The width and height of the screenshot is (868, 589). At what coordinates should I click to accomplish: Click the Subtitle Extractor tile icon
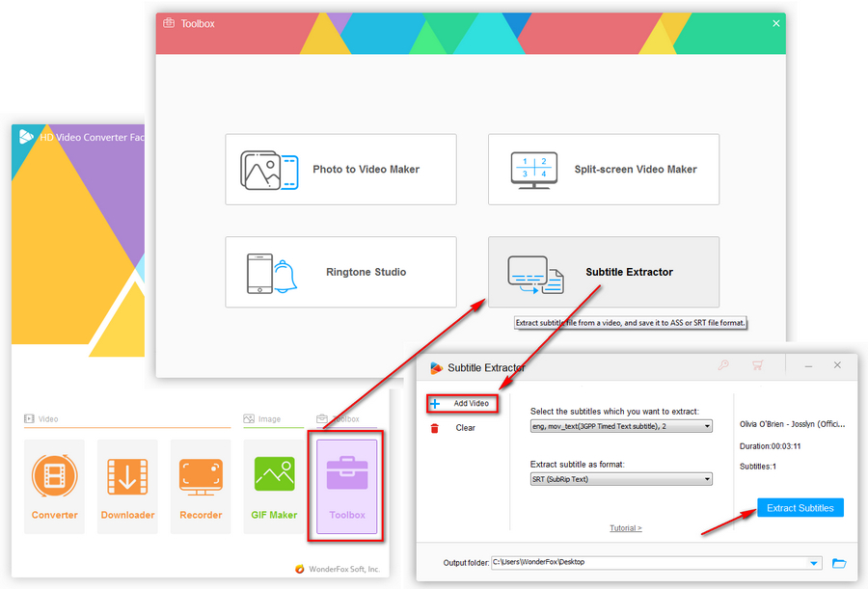pyautogui.click(x=535, y=275)
